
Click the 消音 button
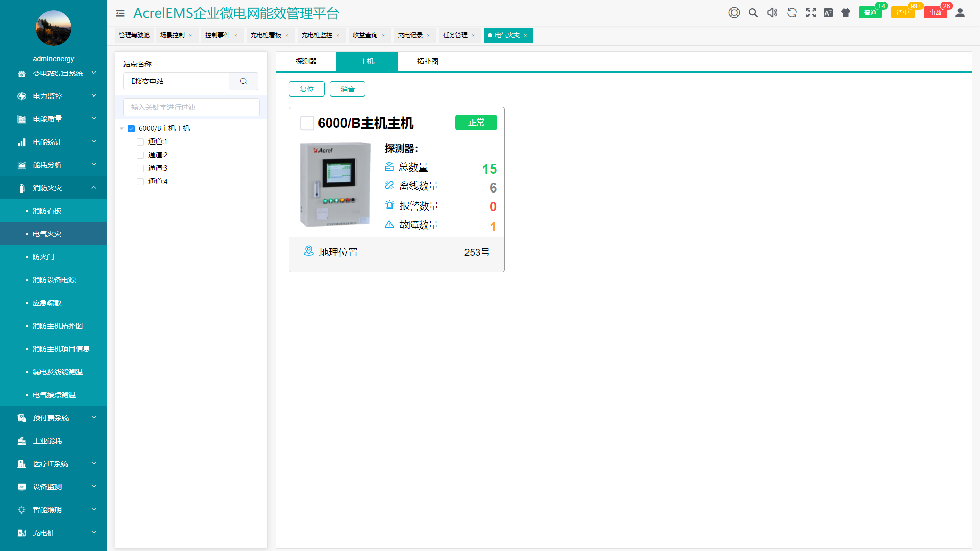(x=347, y=89)
